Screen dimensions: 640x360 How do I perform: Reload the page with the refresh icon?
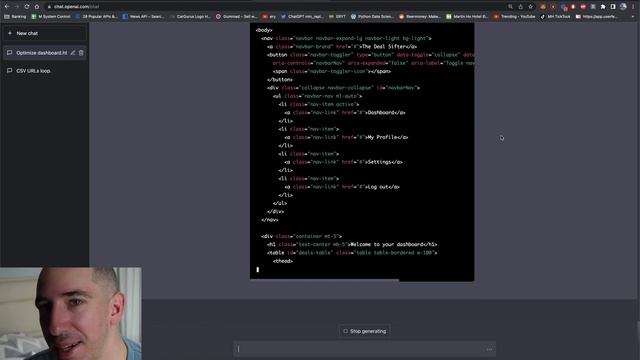coord(27,7)
